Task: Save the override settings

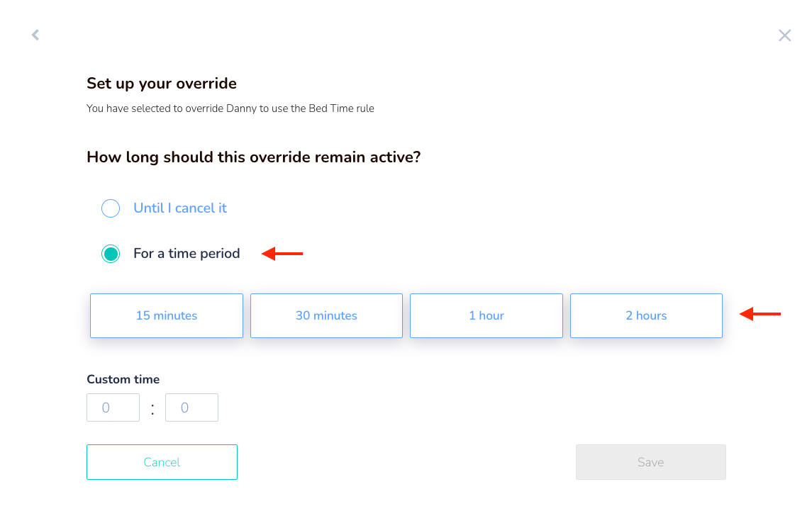Action: point(651,462)
